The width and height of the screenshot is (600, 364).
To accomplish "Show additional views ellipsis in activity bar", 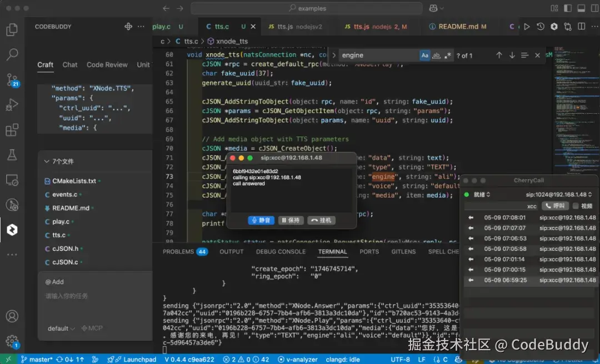I will click(12, 255).
